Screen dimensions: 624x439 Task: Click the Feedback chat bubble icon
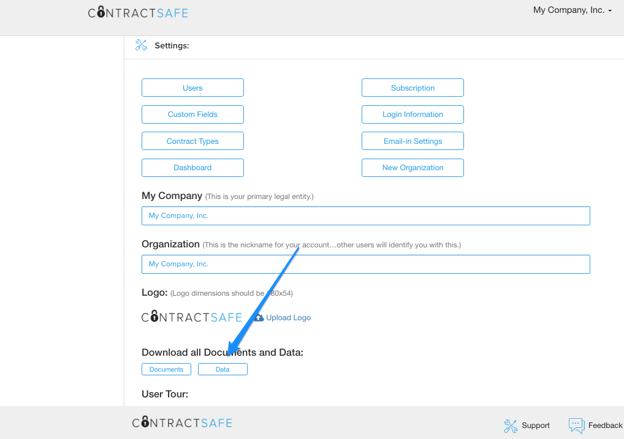576,425
